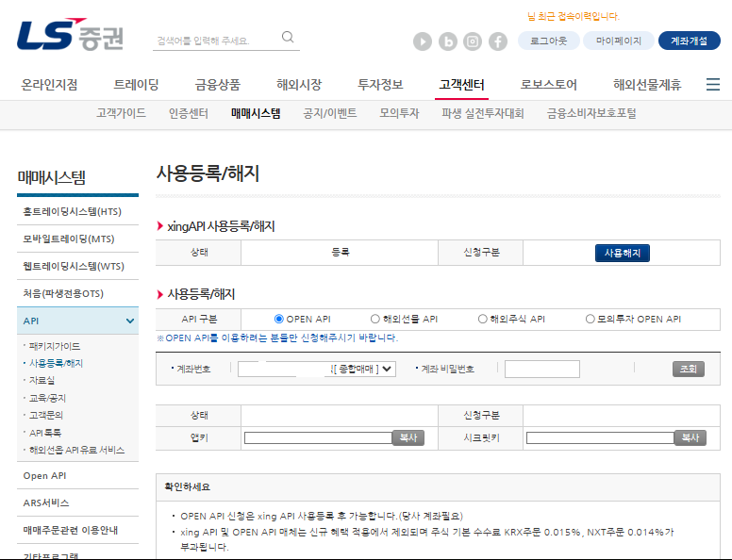Open the 로보스토어 main menu
Image resolution: width=732 pixels, height=560 pixels.
tap(549, 85)
